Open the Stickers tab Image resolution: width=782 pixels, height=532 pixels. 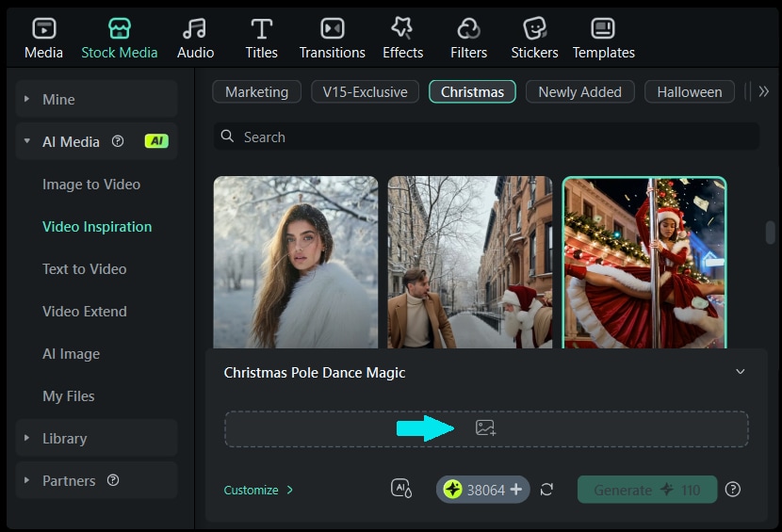(534, 39)
